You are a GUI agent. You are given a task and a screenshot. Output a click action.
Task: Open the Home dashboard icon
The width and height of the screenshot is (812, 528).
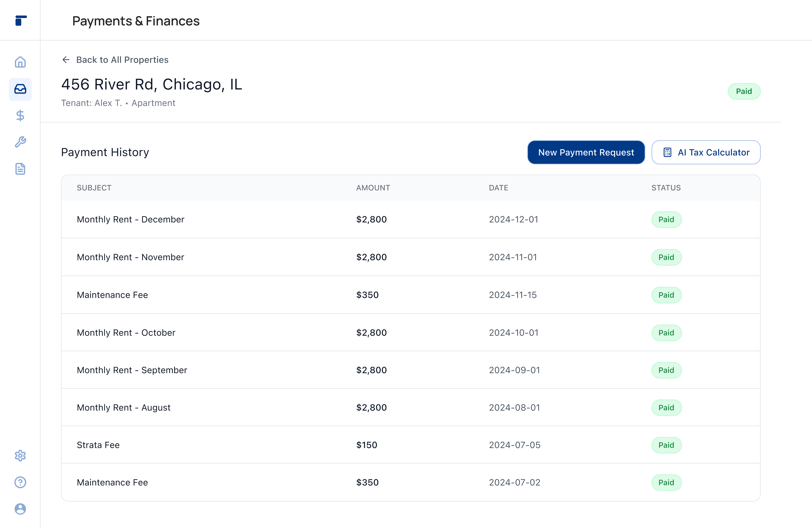pyautogui.click(x=20, y=62)
